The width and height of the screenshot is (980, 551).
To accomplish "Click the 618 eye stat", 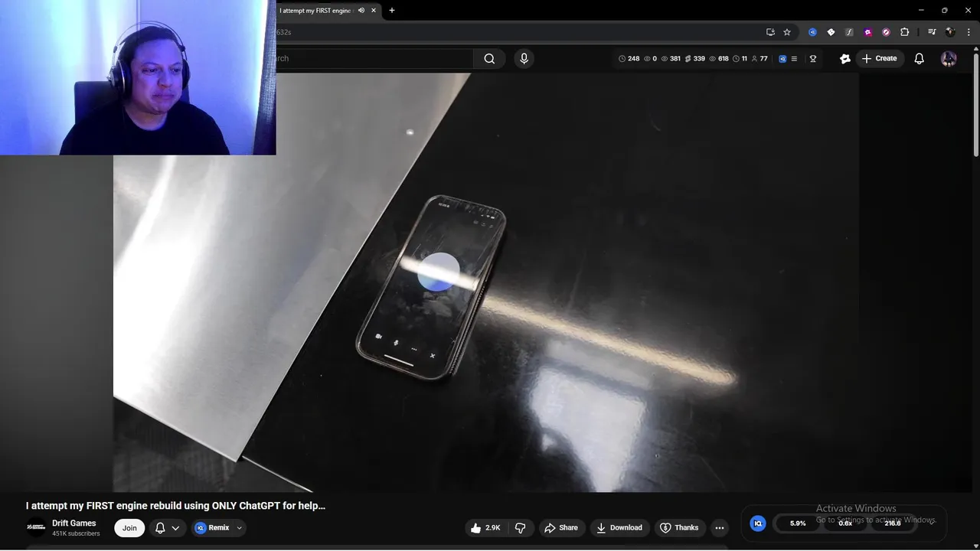I will coord(719,59).
